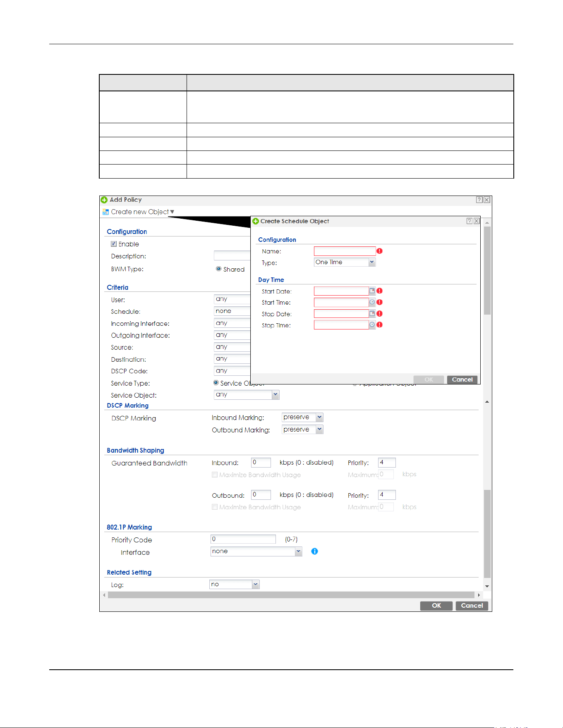Click the Stop Date input field
The height and width of the screenshot is (728, 563).
(341, 314)
